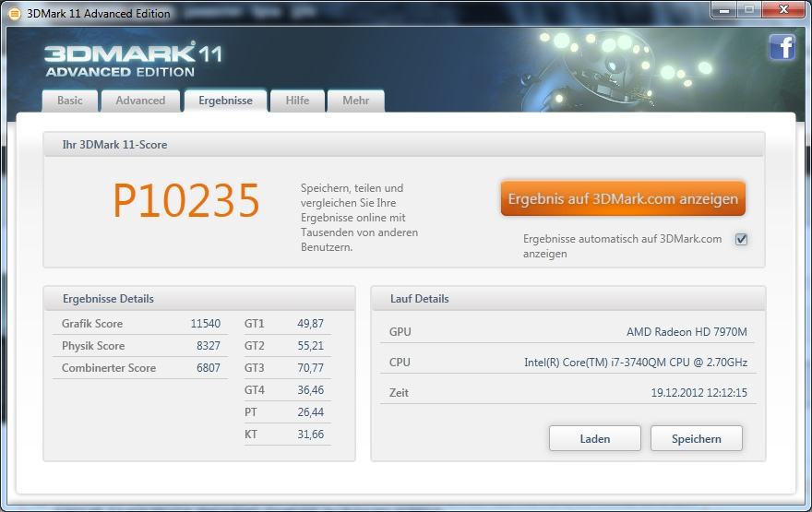The width and height of the screenshot is (812, 512).
Task: Click the Laden button
Action: tap(595, 439)
